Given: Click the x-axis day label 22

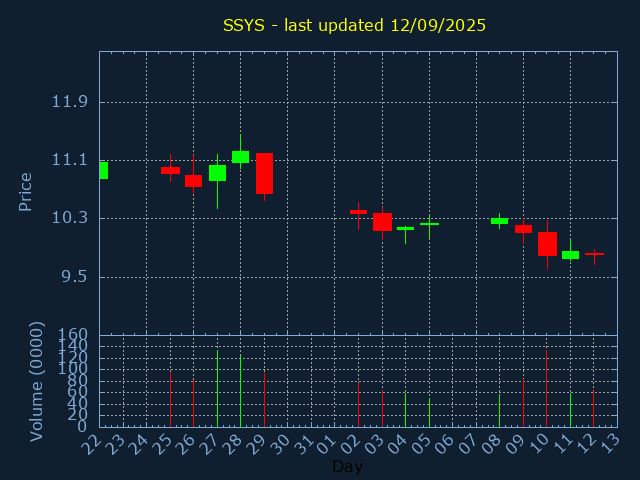Looking at the screenshot, I should [92, 445].
